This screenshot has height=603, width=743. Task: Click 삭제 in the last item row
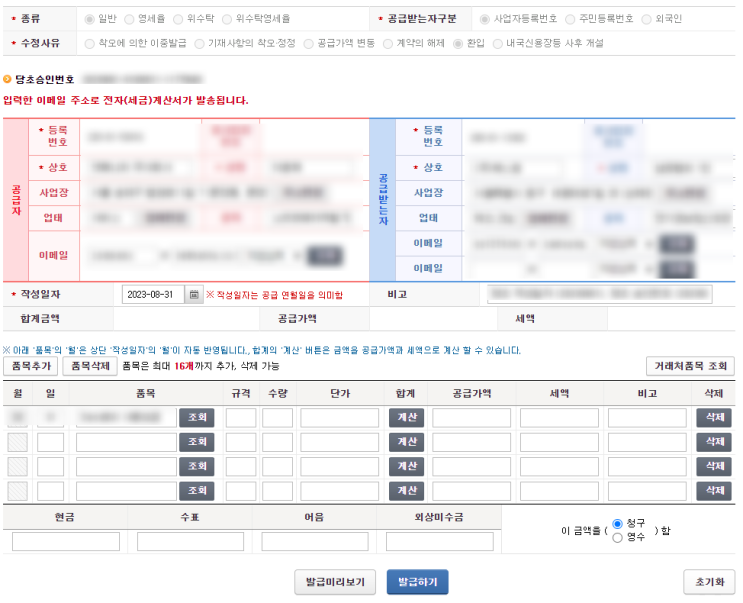pyautogui.click(x=714, y=491)
